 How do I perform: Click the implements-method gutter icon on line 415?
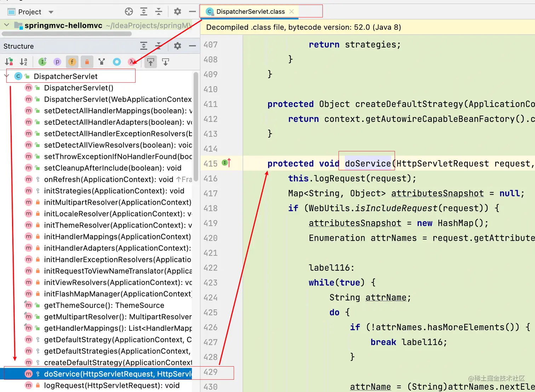226,163
